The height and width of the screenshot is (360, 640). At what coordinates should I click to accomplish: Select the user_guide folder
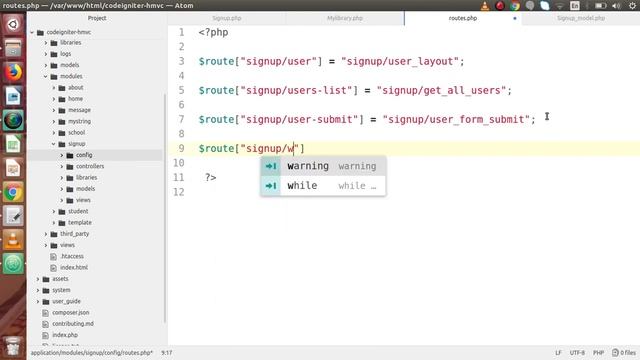coord(67,302)
